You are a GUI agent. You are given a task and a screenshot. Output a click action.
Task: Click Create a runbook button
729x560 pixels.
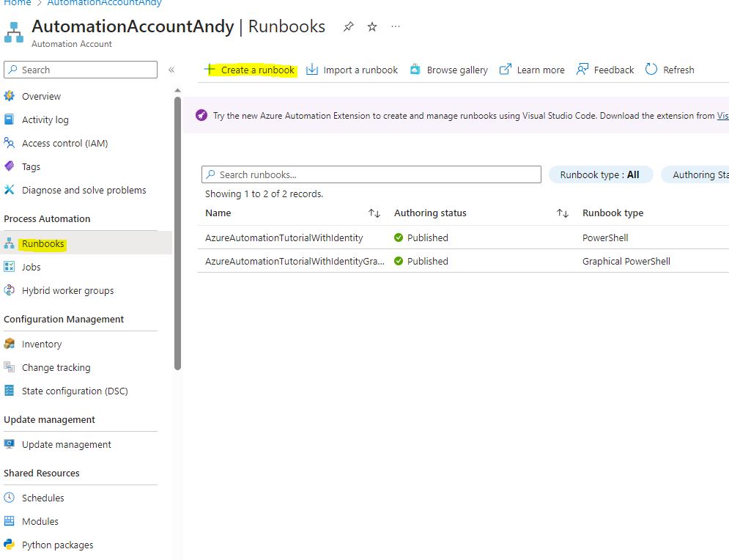(250, 70)
